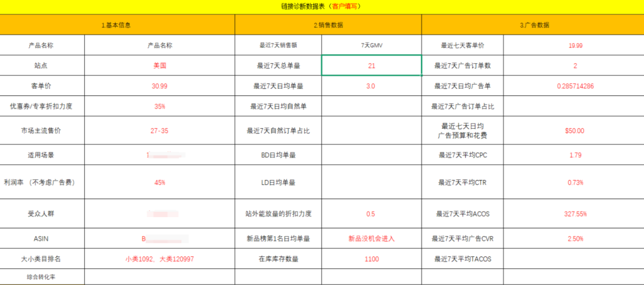Select the CPC value 1.79
Viewport: 644px width, 285px height.
pos(575,155)
